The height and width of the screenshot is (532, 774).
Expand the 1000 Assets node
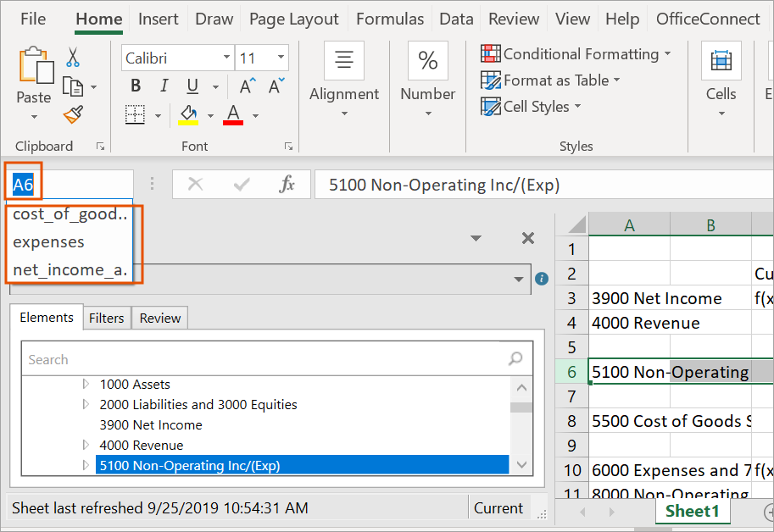(86, 384)
